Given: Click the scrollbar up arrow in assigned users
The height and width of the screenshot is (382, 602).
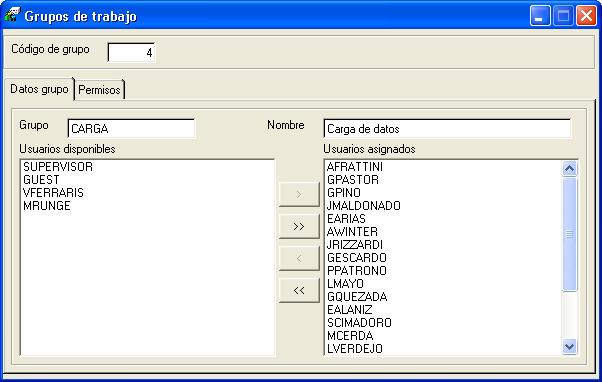Looking at the screenshot, I should pyautogui.click(x=569, y=168).
